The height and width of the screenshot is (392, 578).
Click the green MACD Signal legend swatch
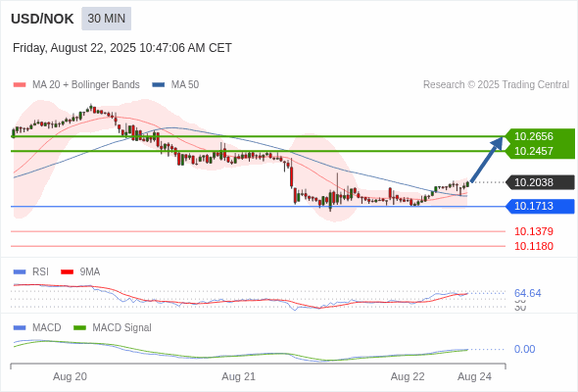coord(79,328)
